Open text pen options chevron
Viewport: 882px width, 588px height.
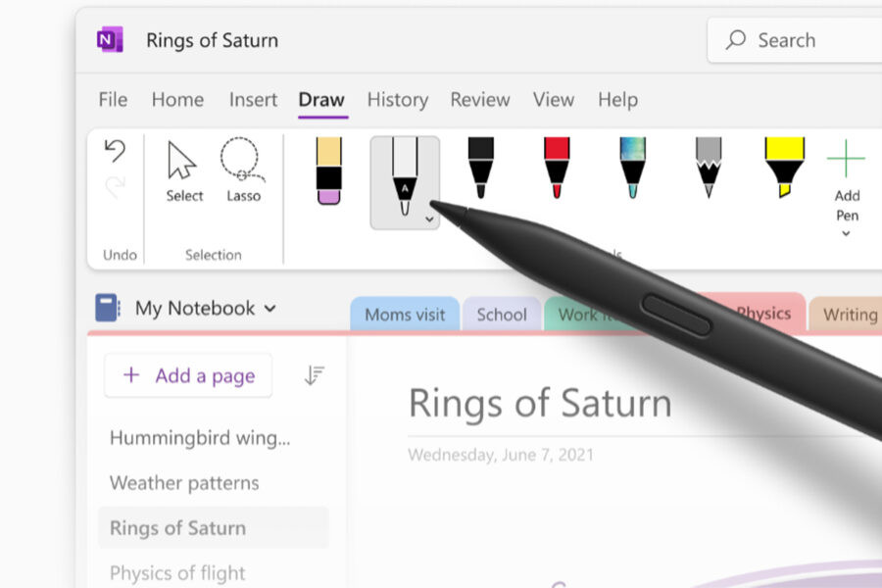coord(429,220)
